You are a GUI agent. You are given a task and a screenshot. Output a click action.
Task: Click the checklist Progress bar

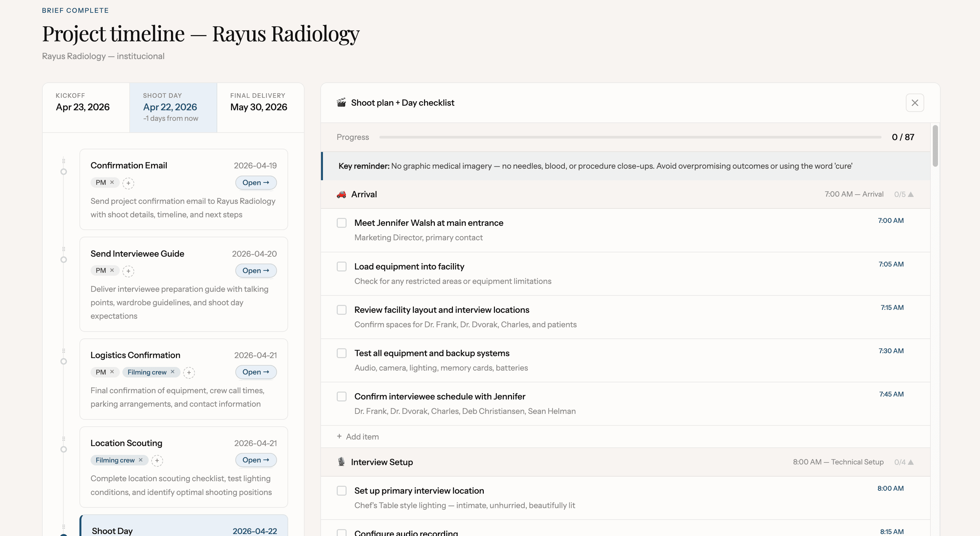tap(630, 137)
